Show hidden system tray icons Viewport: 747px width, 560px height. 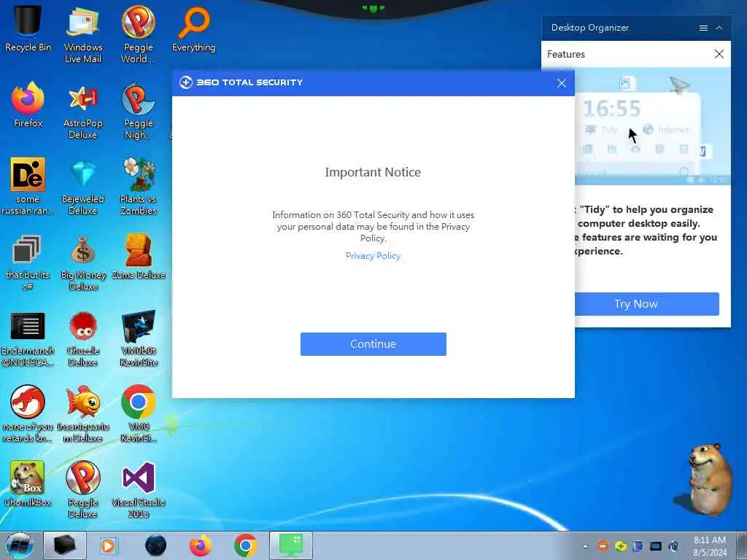click(x=586, y=546)
